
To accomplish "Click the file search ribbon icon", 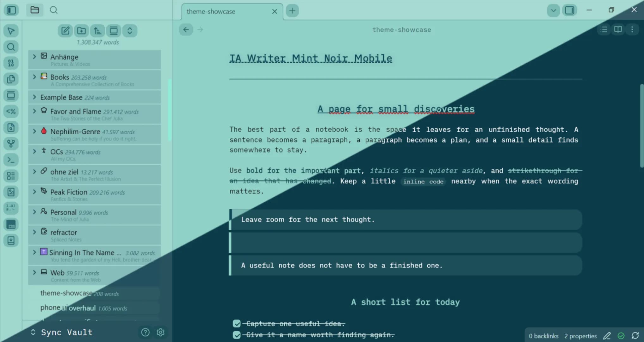I will coord(11,128).
